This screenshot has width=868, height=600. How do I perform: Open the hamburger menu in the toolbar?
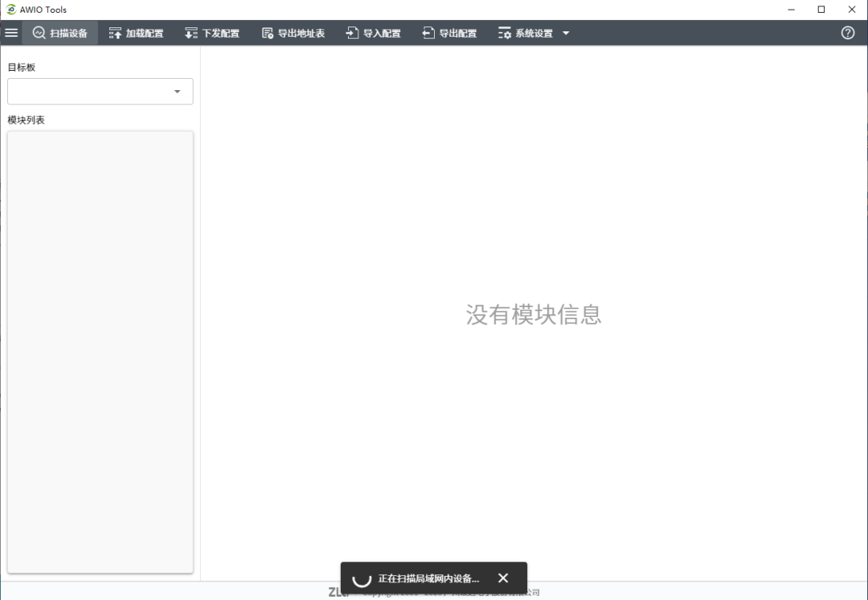point(11,33)
